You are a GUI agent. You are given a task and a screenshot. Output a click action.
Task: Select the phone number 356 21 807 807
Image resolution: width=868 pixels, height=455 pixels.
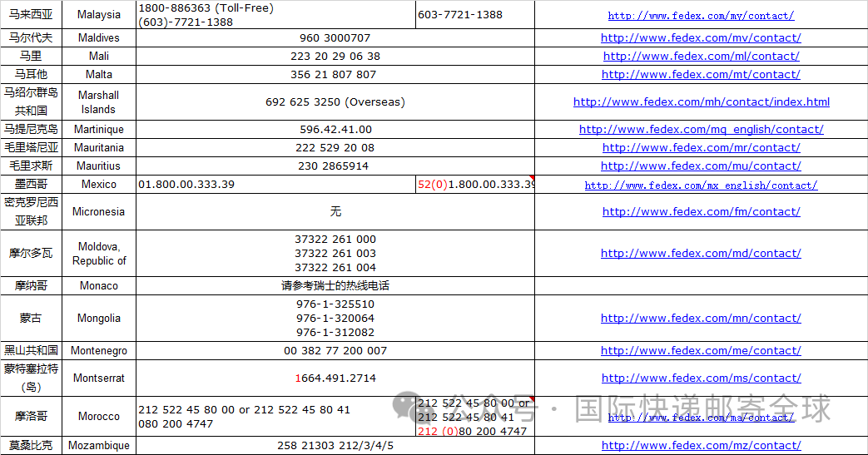click(x=335, y=74)
